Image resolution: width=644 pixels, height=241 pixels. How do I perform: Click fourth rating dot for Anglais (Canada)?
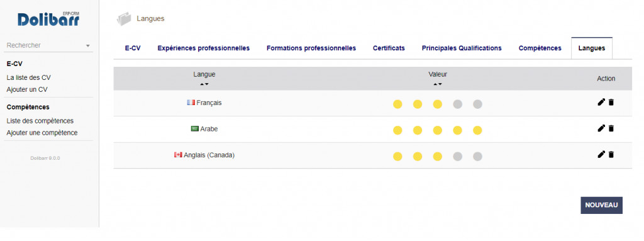[458, 156]
